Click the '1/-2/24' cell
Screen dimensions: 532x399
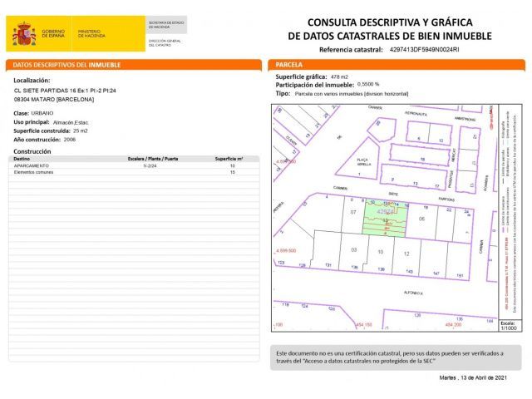point(150,166)
